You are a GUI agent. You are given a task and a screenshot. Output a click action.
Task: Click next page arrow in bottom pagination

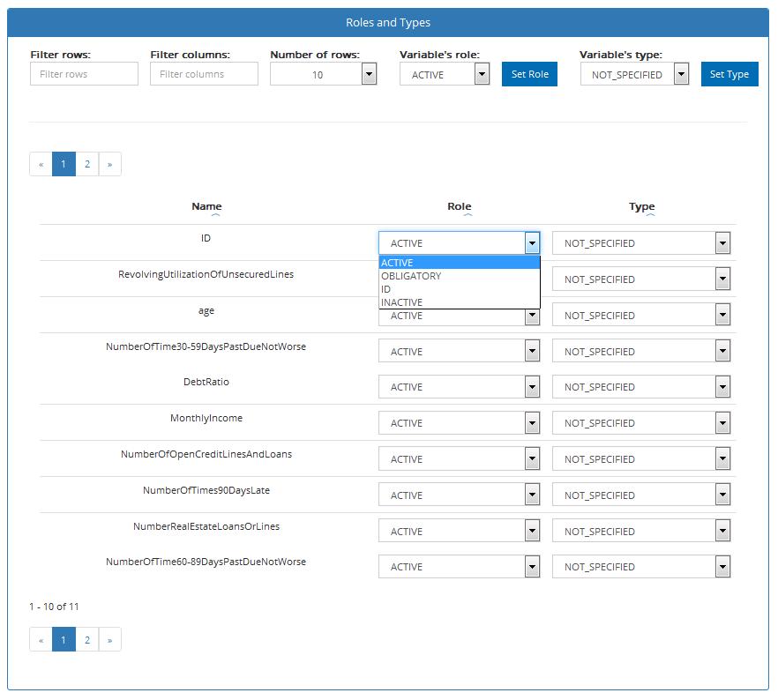coord(109,640)
